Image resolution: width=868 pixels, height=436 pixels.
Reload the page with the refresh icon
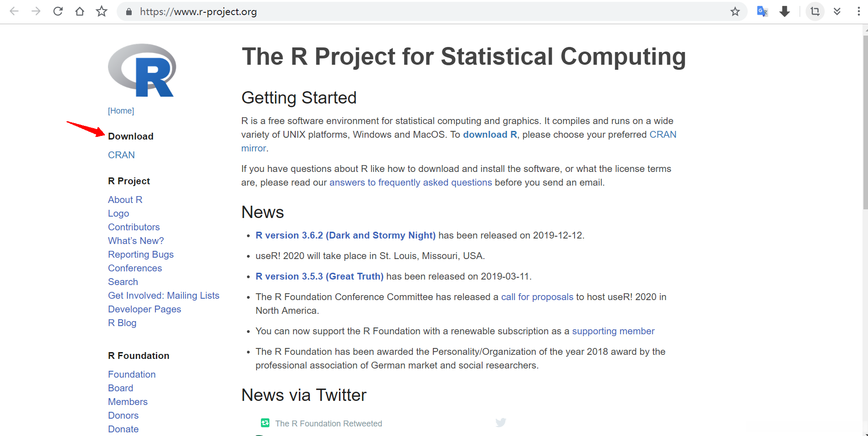click(x=58, y=11)
